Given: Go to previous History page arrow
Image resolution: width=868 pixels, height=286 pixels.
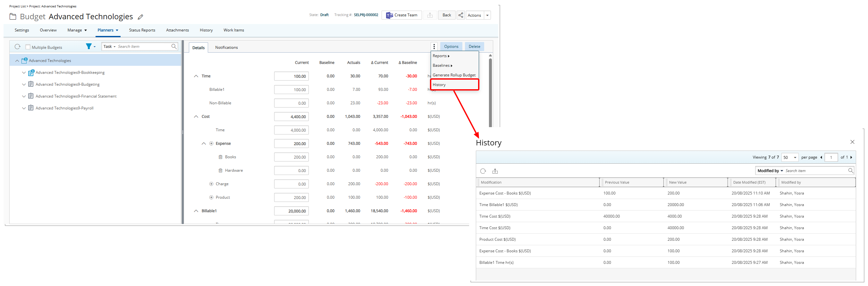Looking at the screenshot, I should tap(821, 157).
